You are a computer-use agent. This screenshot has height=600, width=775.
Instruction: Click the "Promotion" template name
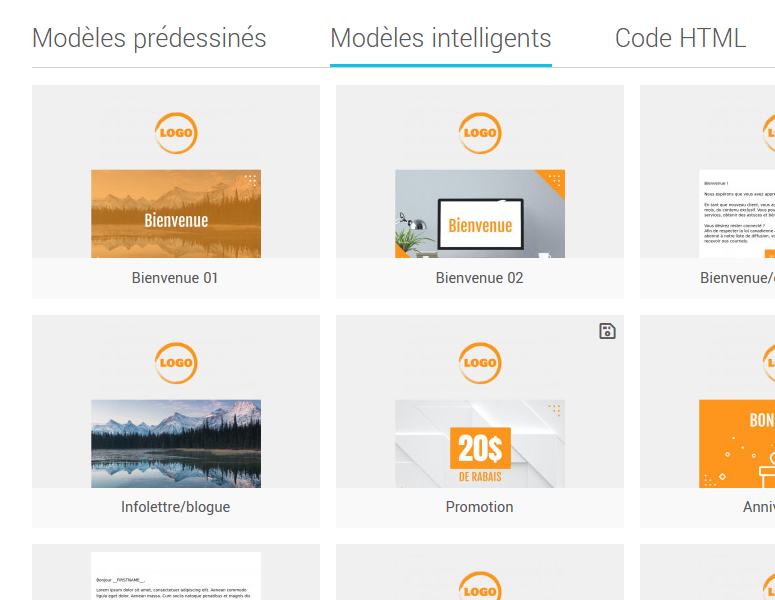tap(480, 507)
